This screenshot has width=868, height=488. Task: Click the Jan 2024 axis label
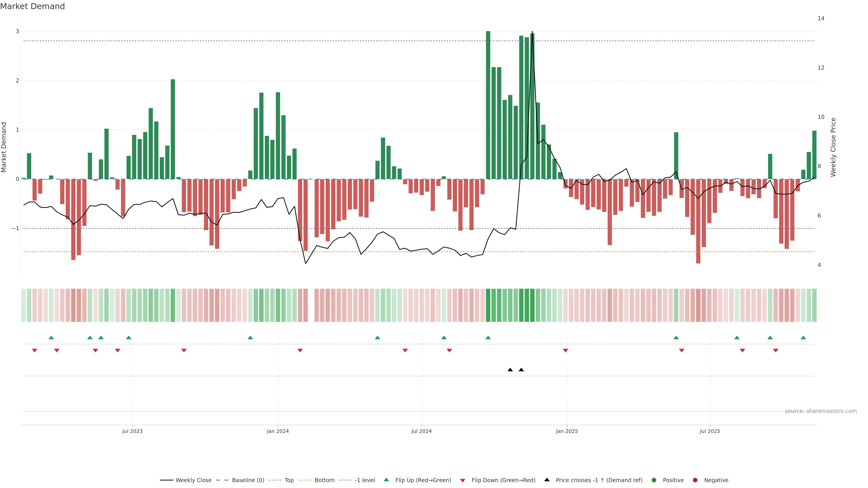click(x=278, y=431)
